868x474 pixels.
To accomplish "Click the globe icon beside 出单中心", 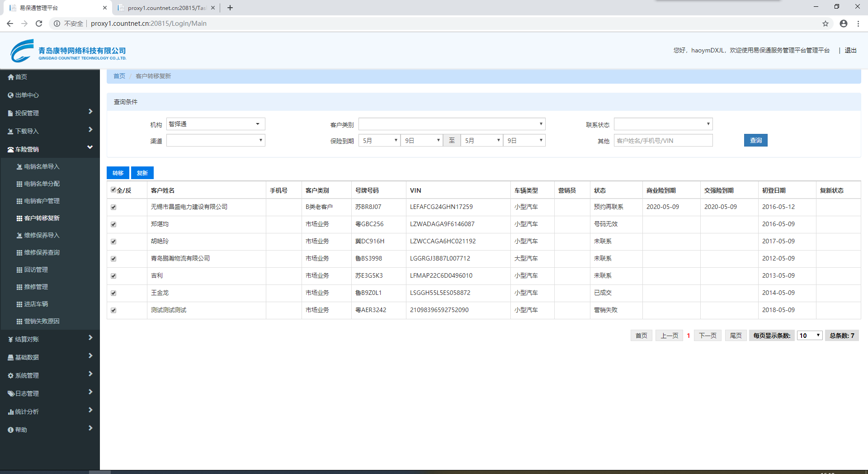I will pyautogui.click(x=11, y=95).
